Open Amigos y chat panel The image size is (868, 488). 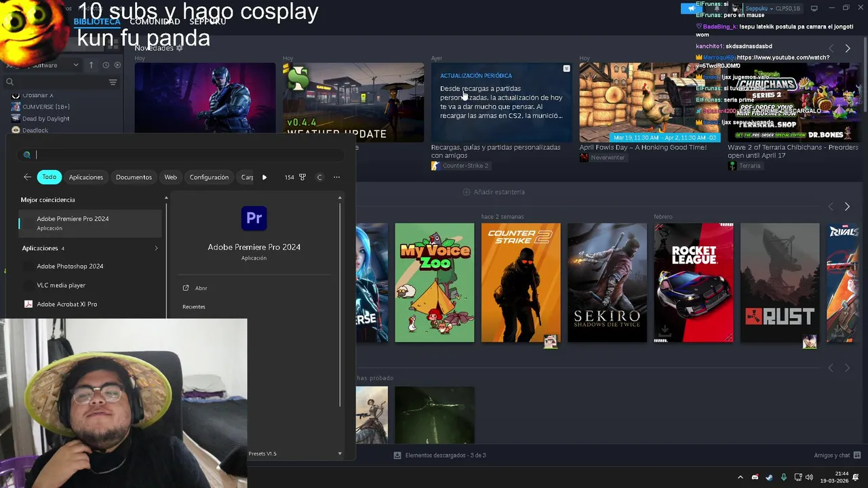pyautogui.click(x=837, y=455)
